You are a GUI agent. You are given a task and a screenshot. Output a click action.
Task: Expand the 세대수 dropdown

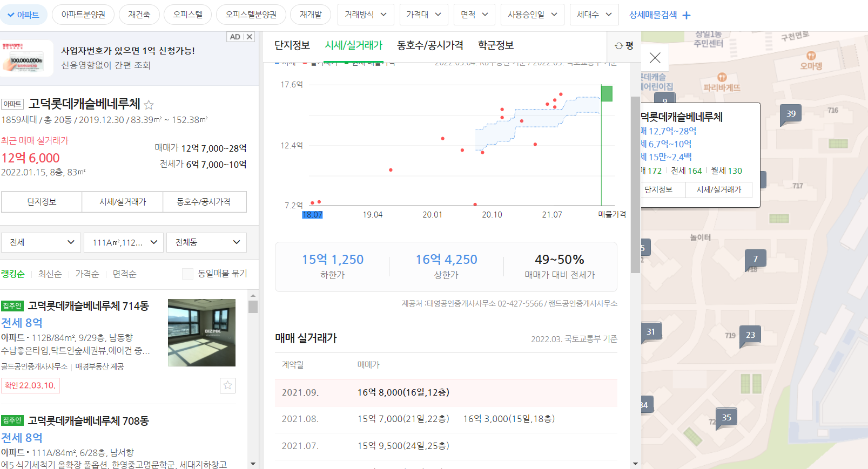point(594,15)
